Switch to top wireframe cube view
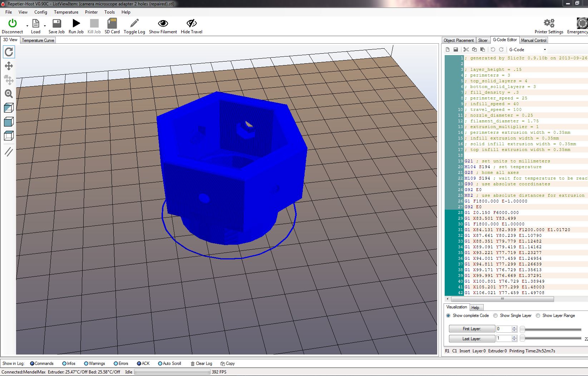This screenshot has width=588, height=376. pyautogui.click(x=9, y=136)
